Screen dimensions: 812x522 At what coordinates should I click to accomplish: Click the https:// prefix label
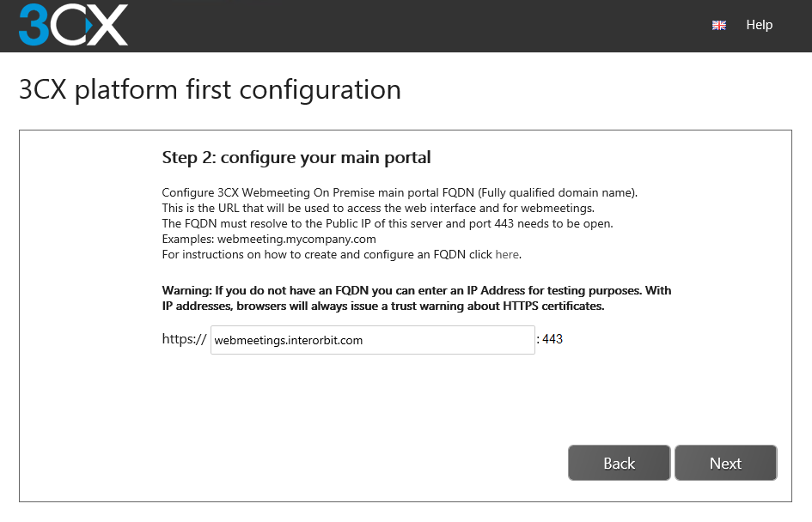(x=184, y=339)
